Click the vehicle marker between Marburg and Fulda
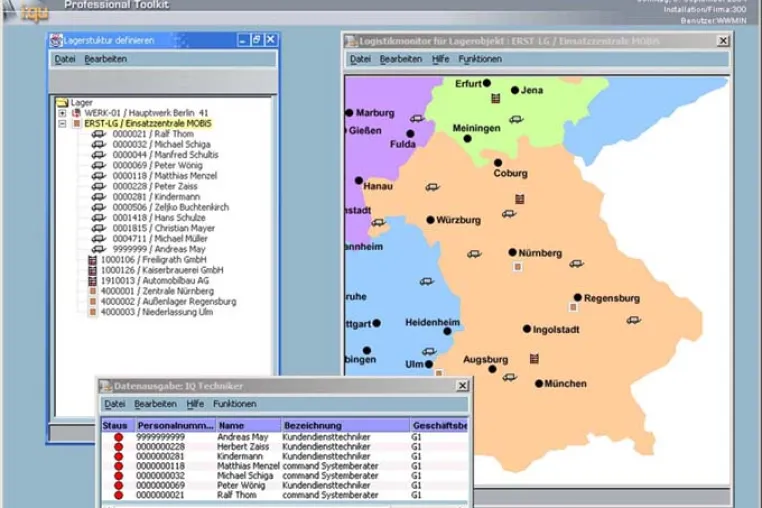The image size is (762, 508). coord(417,119)
